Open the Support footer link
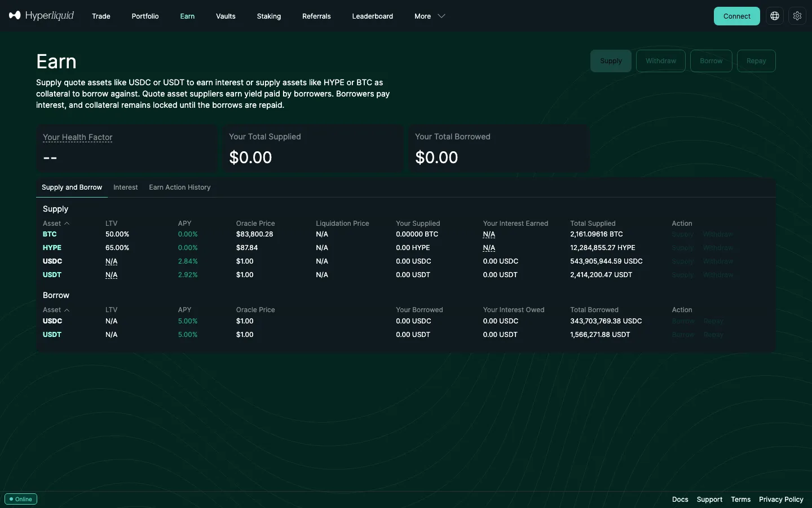 tap(709, 500)
